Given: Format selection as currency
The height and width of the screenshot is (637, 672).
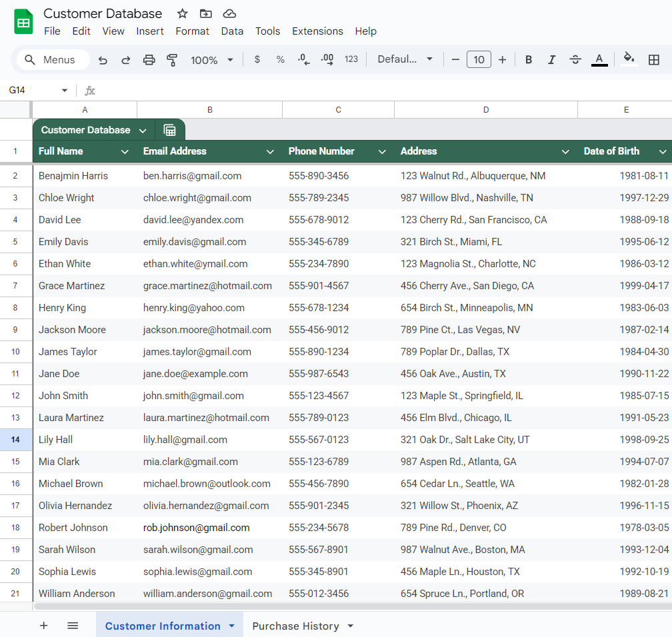Looking at the screenshot, I should (257, 60).
